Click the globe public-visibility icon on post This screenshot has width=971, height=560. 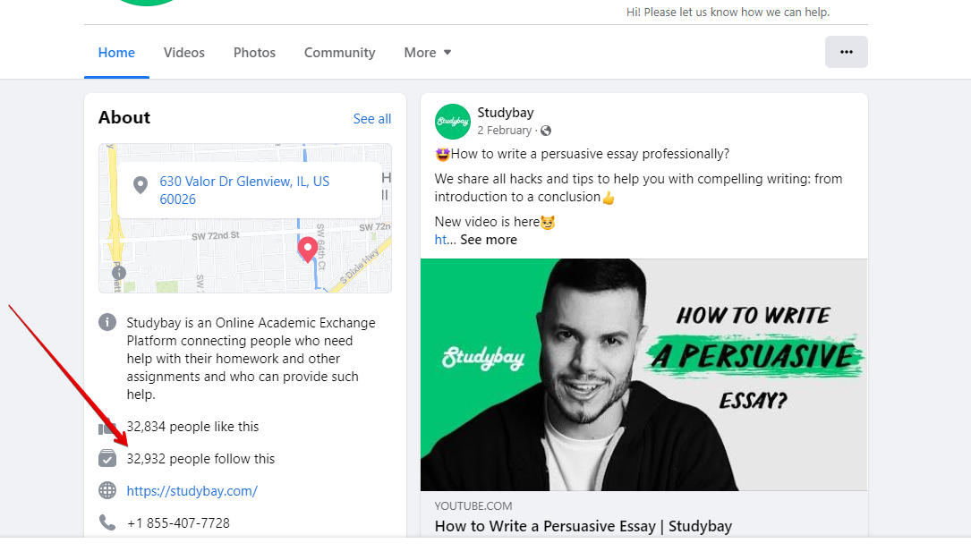pyautogui.click(x=546, y=131)
